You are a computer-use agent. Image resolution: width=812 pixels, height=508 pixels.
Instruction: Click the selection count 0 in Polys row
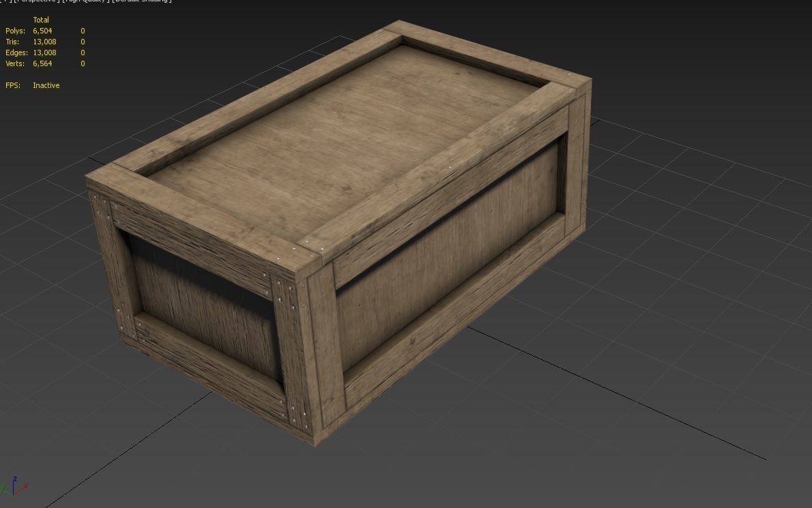83,31
